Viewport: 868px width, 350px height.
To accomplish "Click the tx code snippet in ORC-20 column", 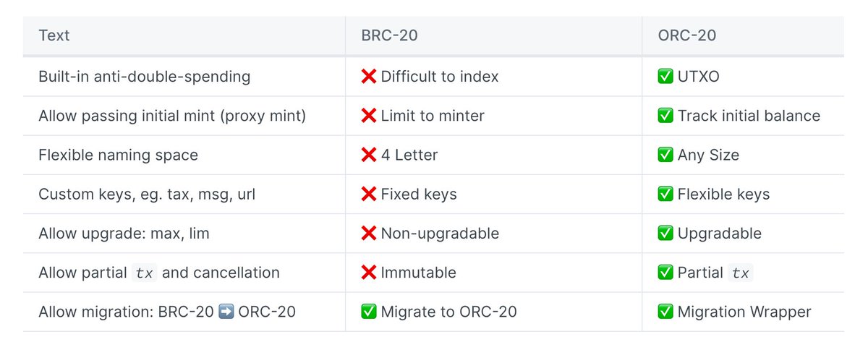I will pyautogui.click(x=740, y=273).
